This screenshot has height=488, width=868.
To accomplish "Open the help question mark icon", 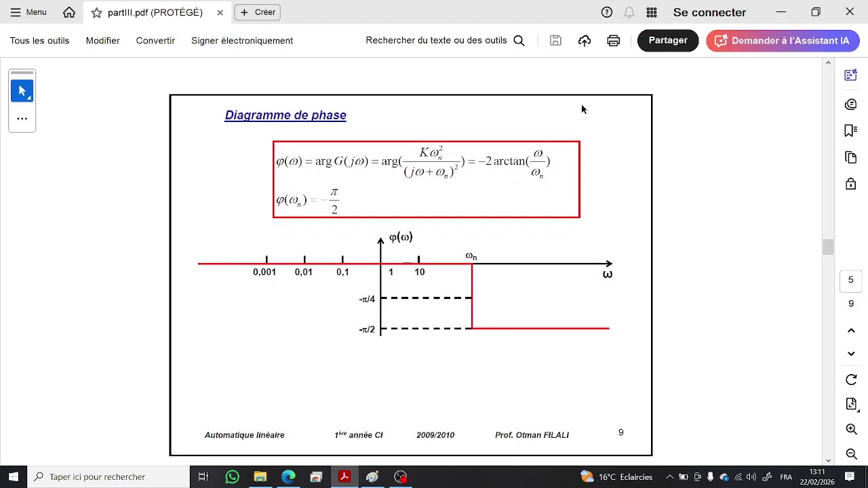I will [x=607, y=12].
